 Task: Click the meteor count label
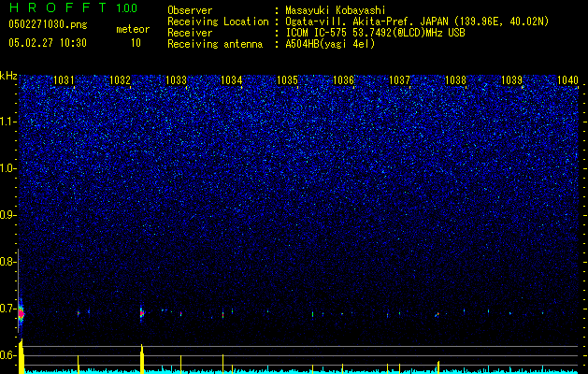point(133,29)
